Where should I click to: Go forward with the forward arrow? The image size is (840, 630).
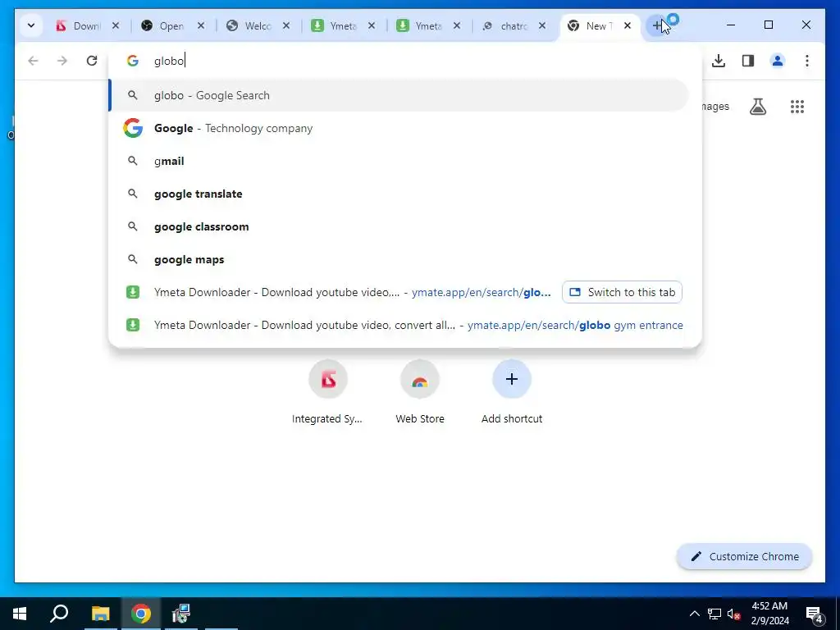tap(62, 61)
